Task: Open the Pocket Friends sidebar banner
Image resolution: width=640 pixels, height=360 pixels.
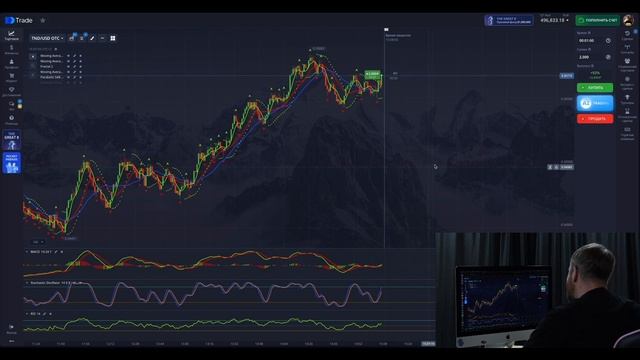Action: tap(11, 163)
